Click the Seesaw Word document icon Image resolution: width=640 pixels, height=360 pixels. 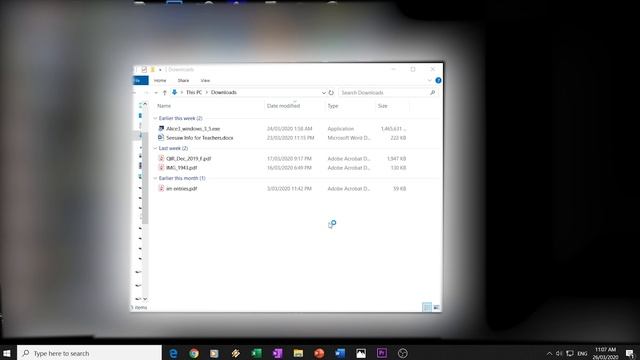[x=161, y=138]
